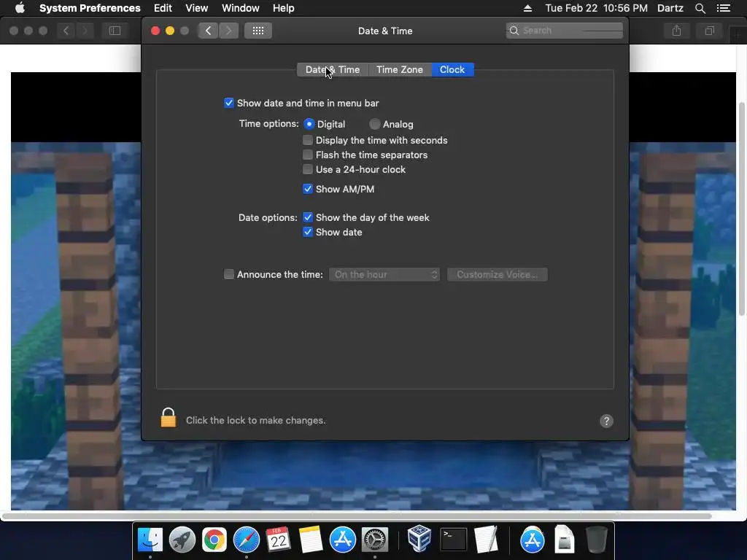747x560 pixels.
Task: Switch to the Date & Time tab
Action: (333, 69)
